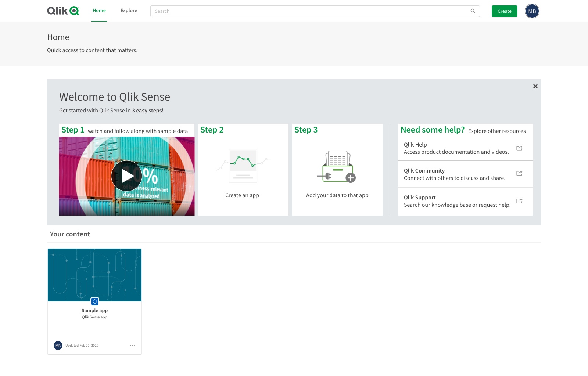
Task: Open the MB user profile avatar
Action: click(532, 11)
